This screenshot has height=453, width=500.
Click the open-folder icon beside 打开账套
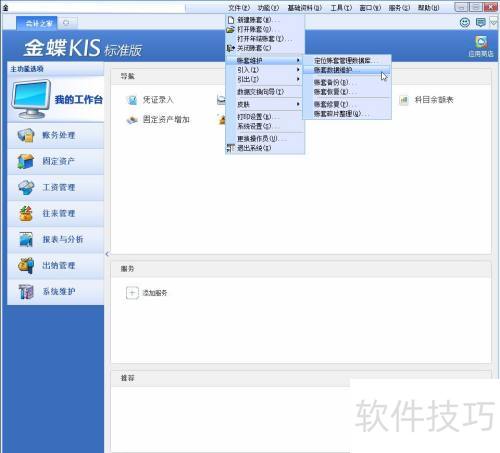pyautogui.click(x=231, y=29)
